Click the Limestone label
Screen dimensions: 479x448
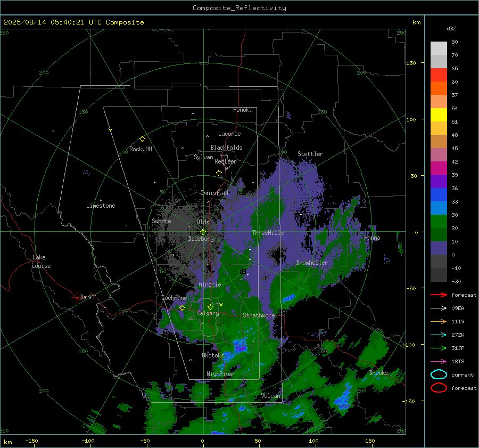[101, 206]
